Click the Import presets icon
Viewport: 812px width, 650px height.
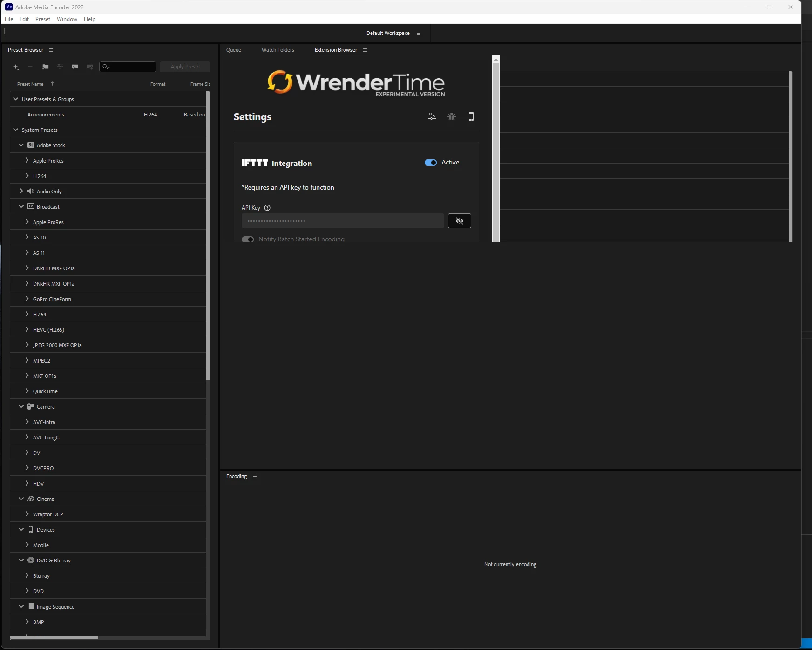[x=75, y=67]
